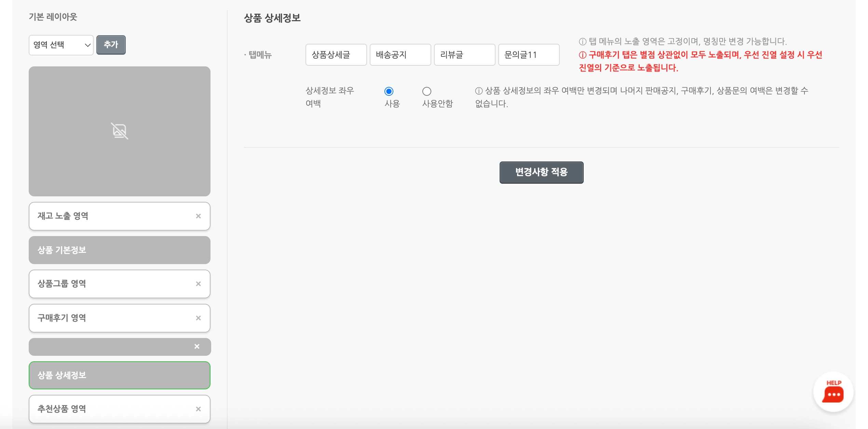Edit the 배송공지 tab name field
The image size is (868, 429).
400,55
